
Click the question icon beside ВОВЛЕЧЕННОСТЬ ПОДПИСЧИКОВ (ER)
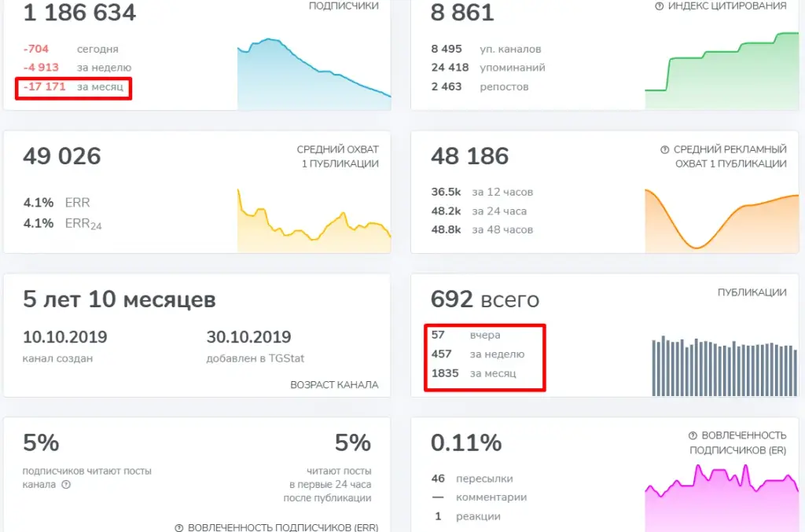[x=693, y=435]
